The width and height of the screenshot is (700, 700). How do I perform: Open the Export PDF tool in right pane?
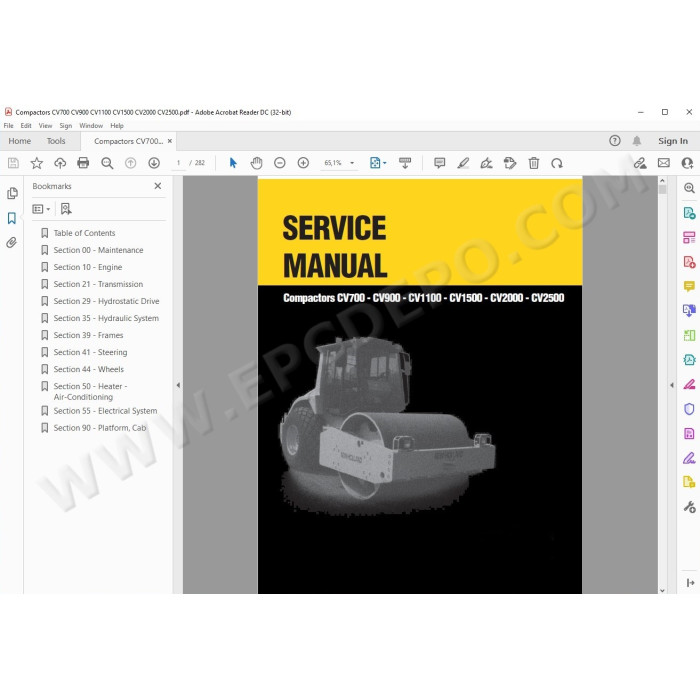point(689,212)
